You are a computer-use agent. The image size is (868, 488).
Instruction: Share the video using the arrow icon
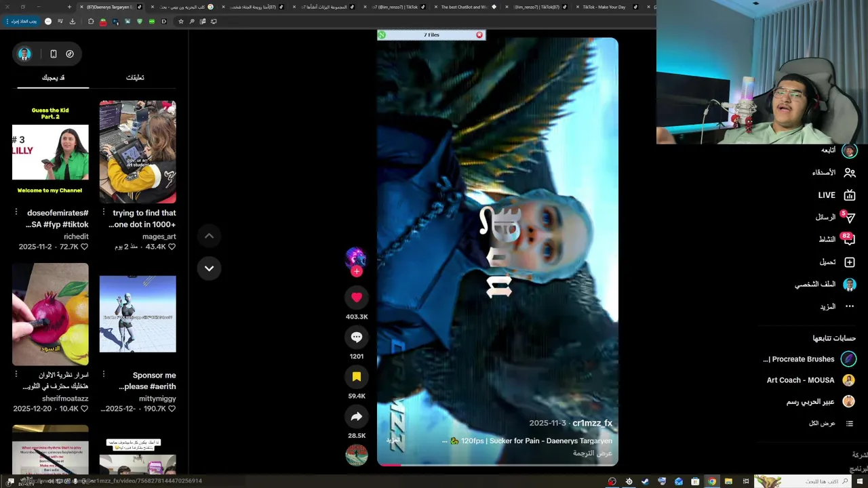point(357,416)
